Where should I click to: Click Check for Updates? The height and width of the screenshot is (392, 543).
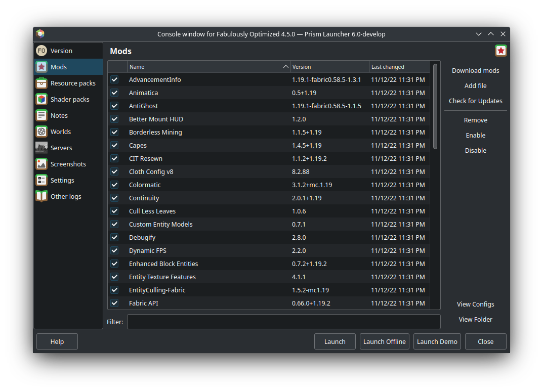point(476,101)
